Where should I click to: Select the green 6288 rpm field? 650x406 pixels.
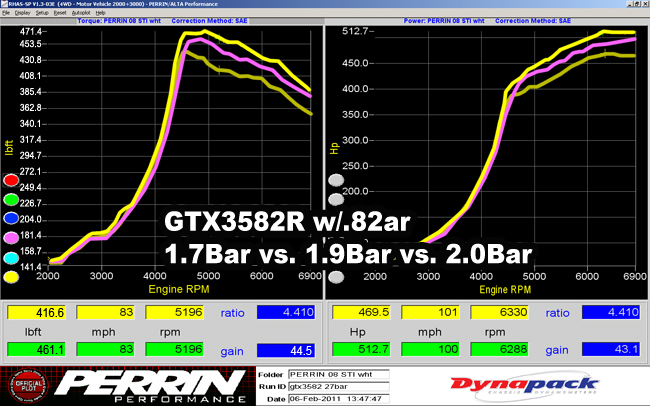pos(500,350)
